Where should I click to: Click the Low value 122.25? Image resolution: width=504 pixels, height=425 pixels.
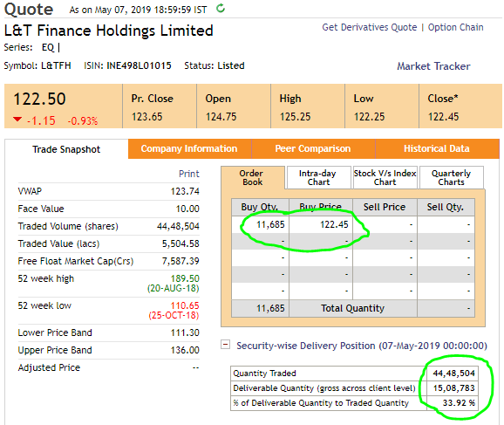(x=370, y=116)
